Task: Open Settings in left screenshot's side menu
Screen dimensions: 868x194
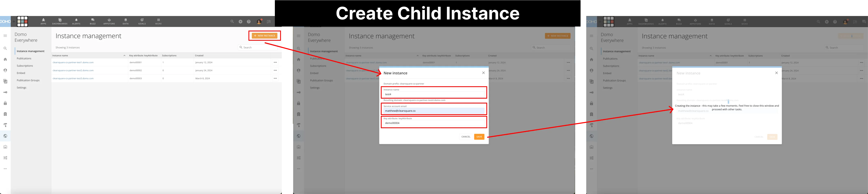Action: (x=22, y=88)
